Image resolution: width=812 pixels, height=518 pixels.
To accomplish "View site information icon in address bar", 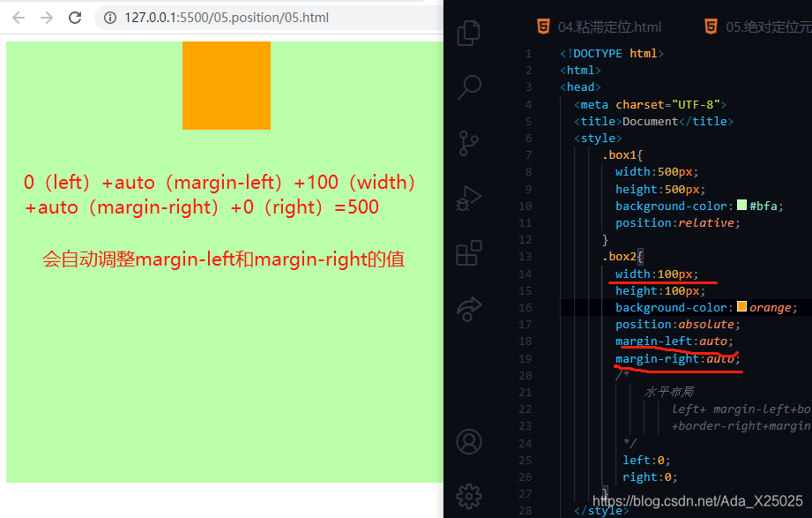I will point(110,18).
